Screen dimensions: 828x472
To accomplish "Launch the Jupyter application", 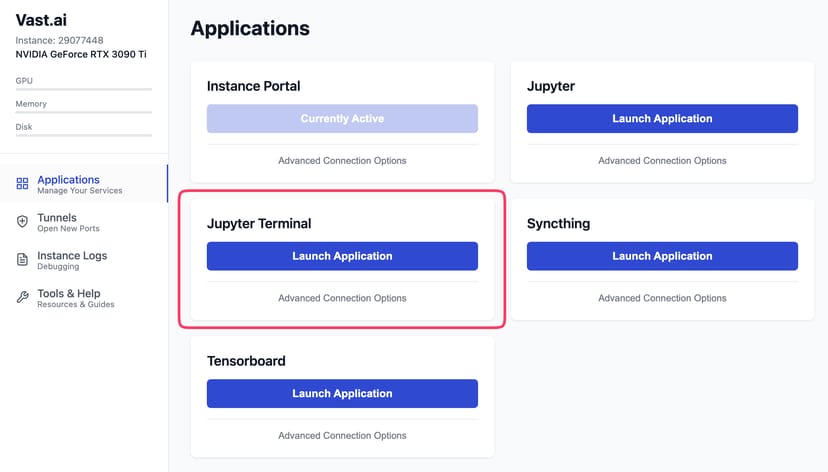I will click(x=662, y=119).
